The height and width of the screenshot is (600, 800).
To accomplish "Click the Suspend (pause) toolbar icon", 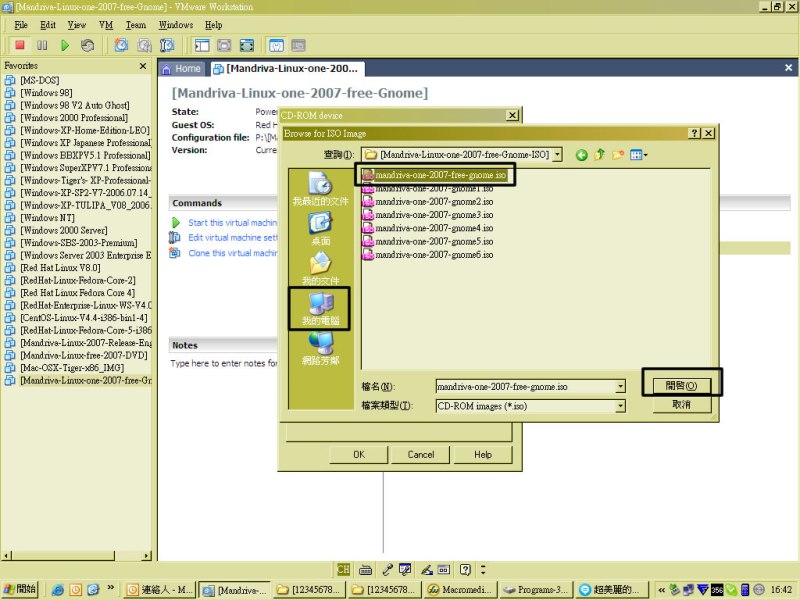I will 42,45.
